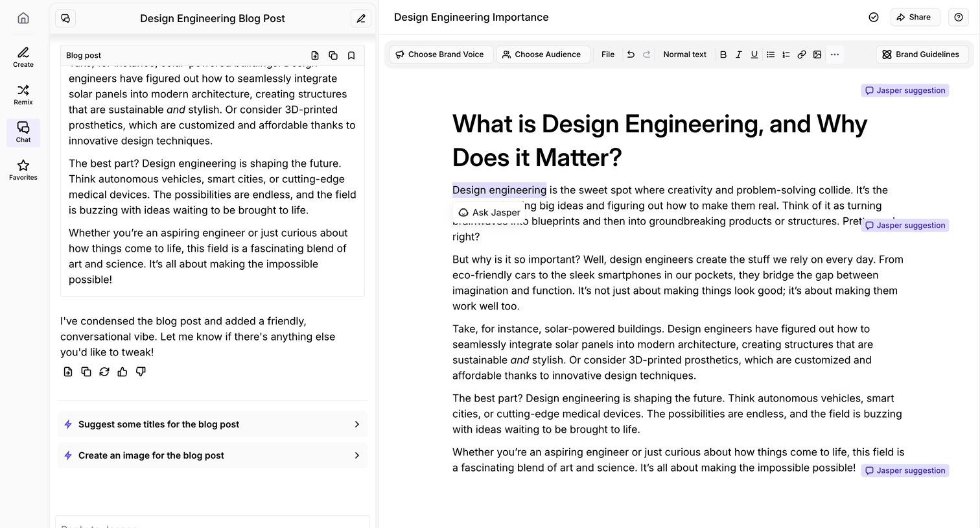The width and height of the screenshot is (980, 528).
Task: Open chat history icon beside title
Action: pyautogui.click(x=65, y=18)
